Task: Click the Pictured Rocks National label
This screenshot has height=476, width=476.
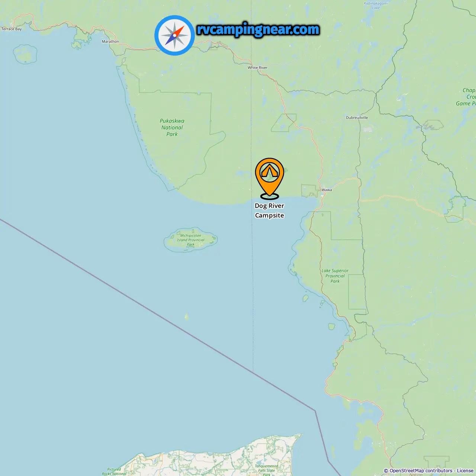Action: [114, 472]
